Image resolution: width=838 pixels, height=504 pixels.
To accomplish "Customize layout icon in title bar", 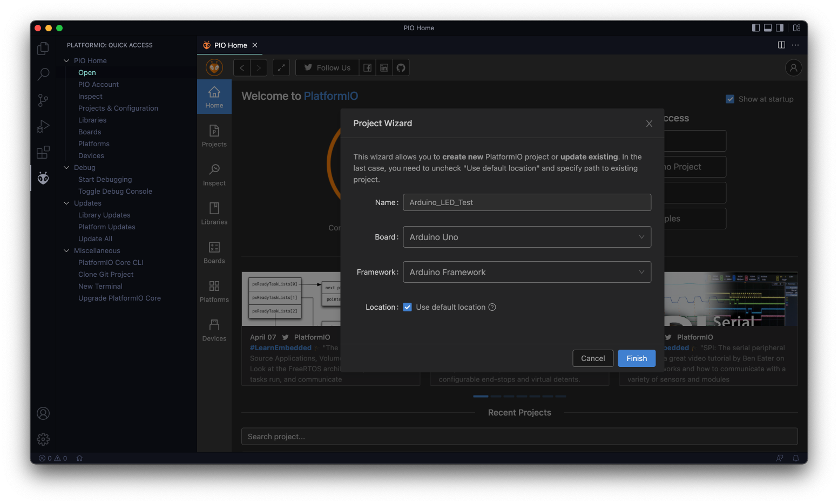I will (x=796, y=28).
